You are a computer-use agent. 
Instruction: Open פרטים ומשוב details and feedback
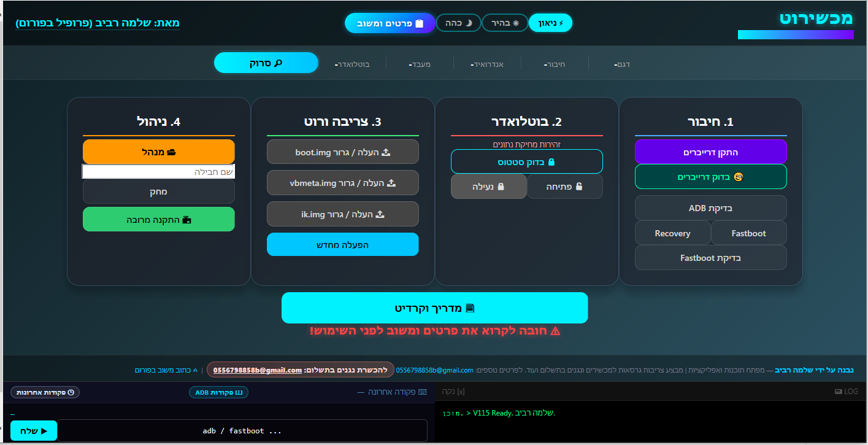(390, 23)
